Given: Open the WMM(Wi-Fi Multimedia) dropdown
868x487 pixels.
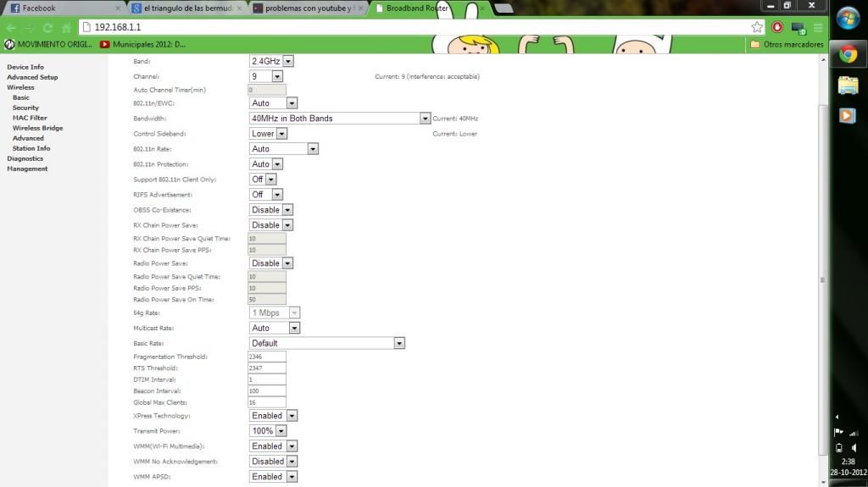Looking at the screenshot, I should [x=273, y=446].
